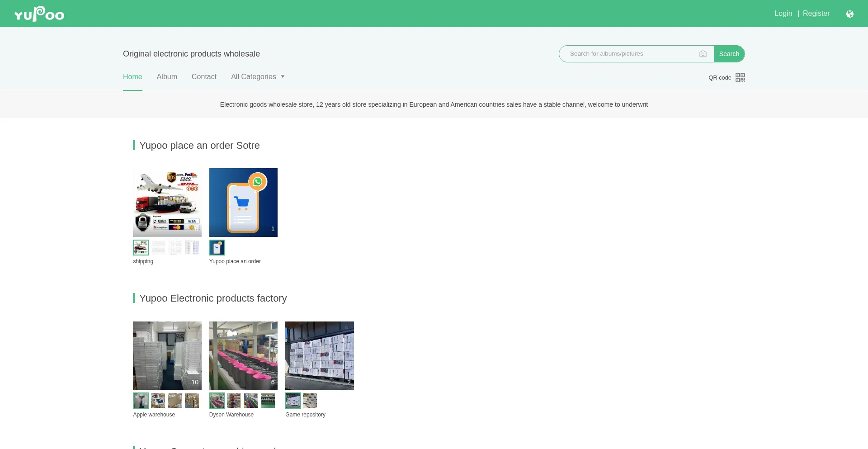Select second small thumbnail under Apple warehouse
The image size is (868, 449).
pos(158,401)
